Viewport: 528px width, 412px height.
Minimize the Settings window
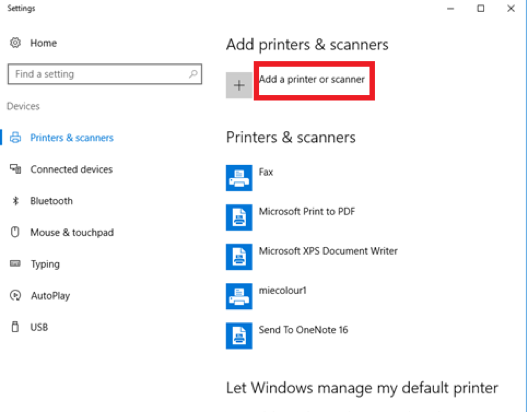click(451, 9)
